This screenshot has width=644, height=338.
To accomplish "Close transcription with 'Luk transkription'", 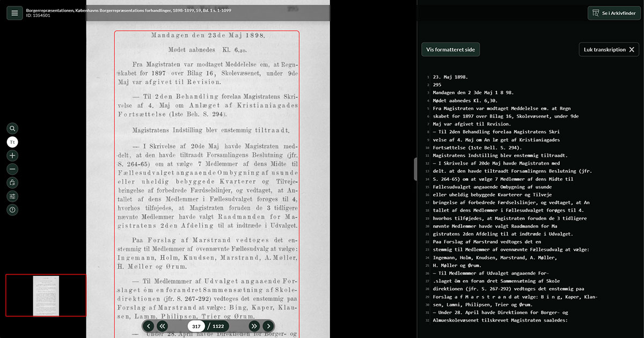I will click(609, 49).
